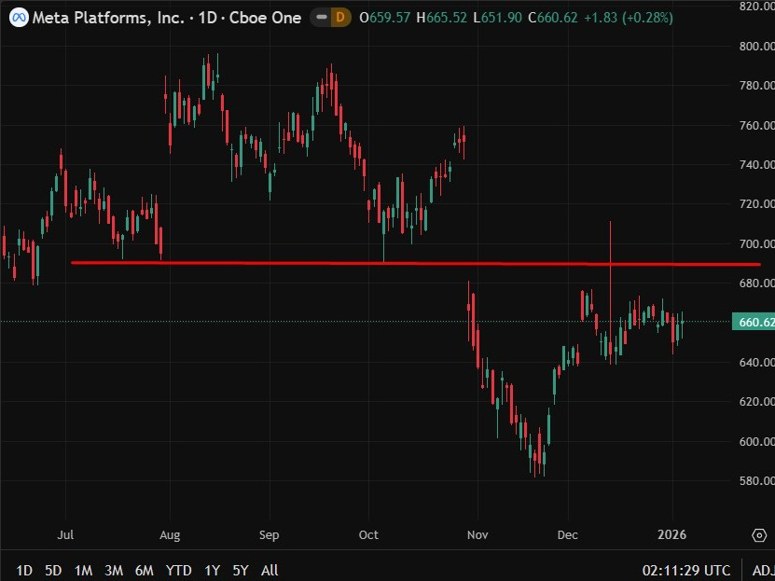Image resolution: width=775 pixels, height=581 pixels.
Task: Show the 1Y range
Action: tap(212, 570)
